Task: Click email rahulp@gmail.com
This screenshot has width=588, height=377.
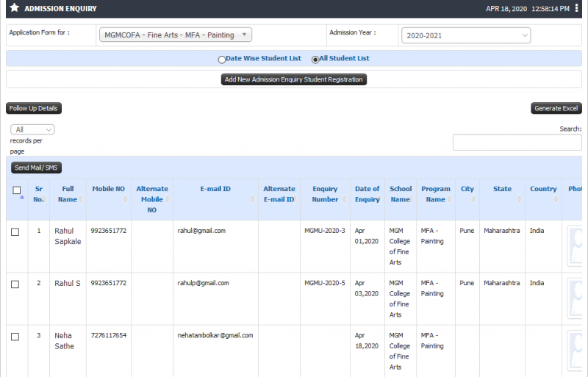Action: tap(203, 283)
